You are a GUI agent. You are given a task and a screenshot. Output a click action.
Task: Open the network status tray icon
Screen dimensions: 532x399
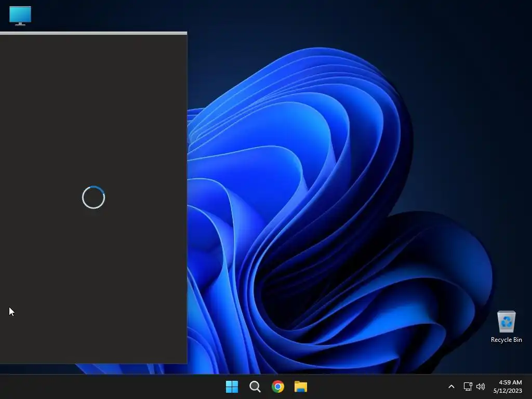[468, 387]
